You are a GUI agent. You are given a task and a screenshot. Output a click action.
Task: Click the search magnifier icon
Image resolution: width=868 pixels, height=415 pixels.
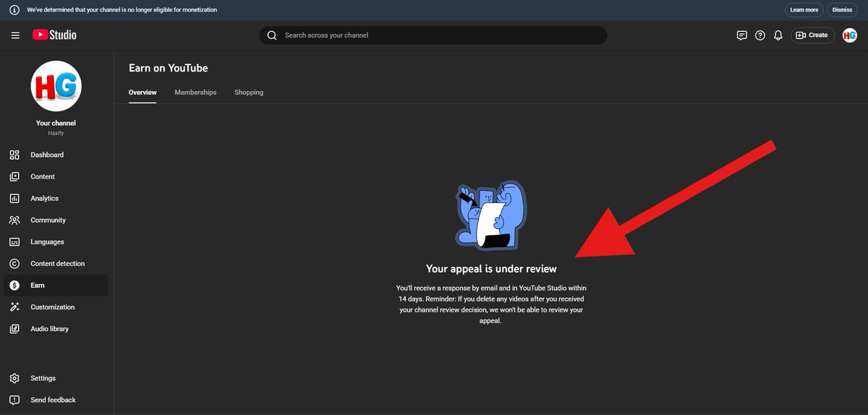[x=272, y=35]
